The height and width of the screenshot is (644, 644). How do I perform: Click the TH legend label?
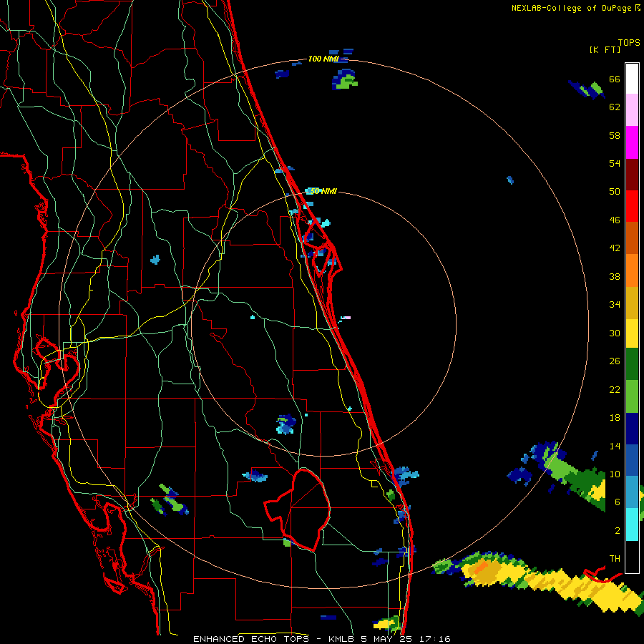coord(615,559)
